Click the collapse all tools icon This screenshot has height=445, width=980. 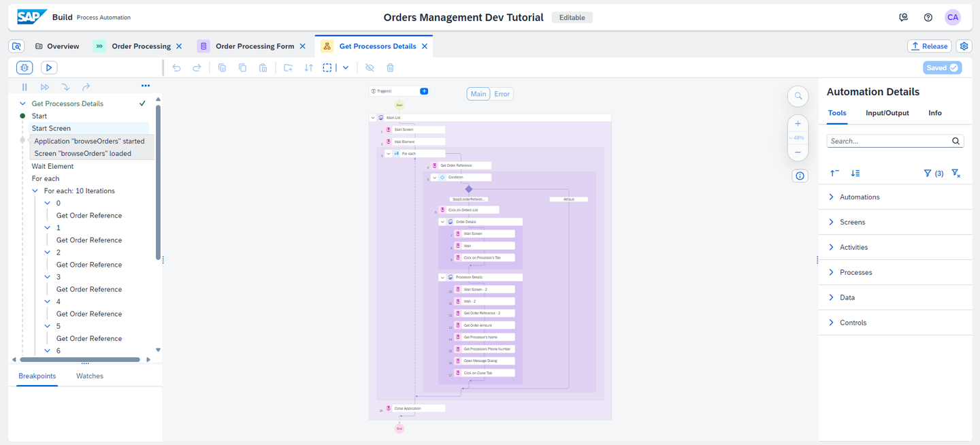tap(834, 174)
